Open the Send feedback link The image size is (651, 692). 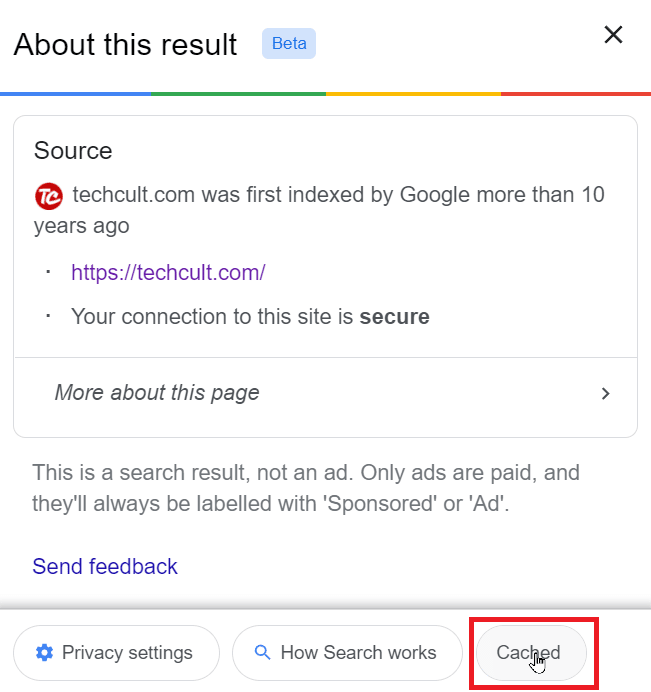(105, 566)
